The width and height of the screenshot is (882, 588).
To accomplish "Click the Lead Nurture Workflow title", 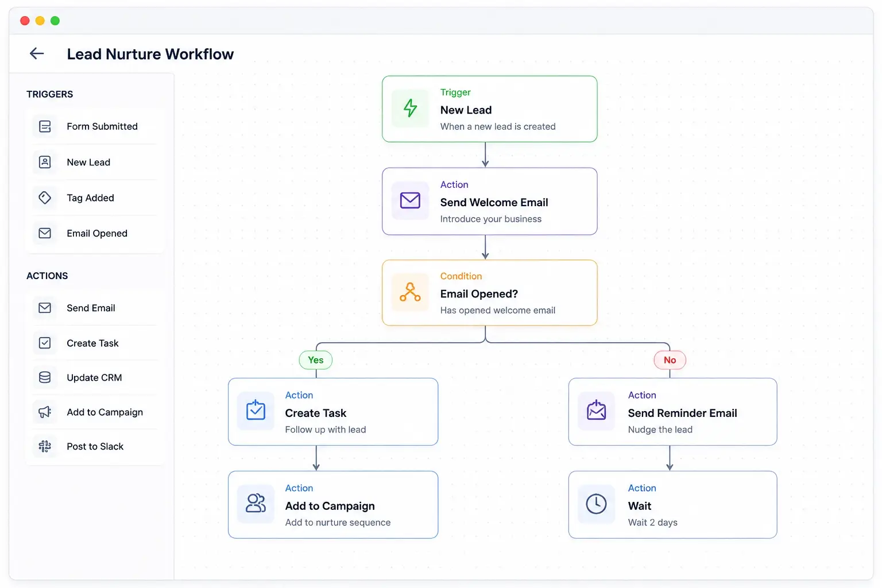I will (x=150, y=54).
